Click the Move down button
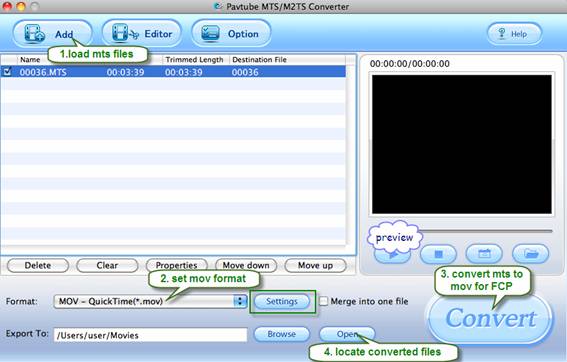The image size is (567, 362). pyautogui.click(x=246, y=265)
